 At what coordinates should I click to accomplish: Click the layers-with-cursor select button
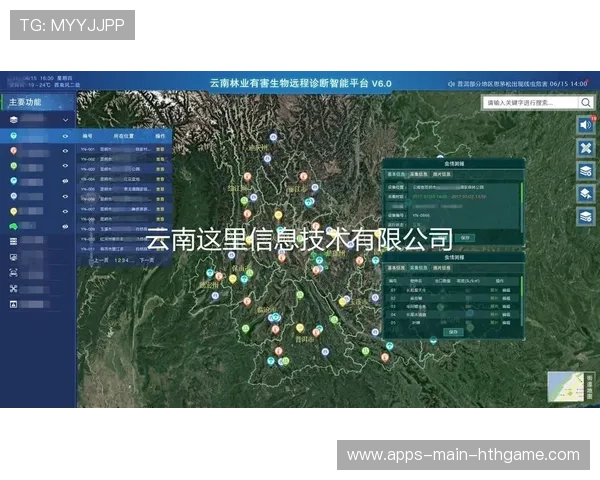click(x=585, y=194)
